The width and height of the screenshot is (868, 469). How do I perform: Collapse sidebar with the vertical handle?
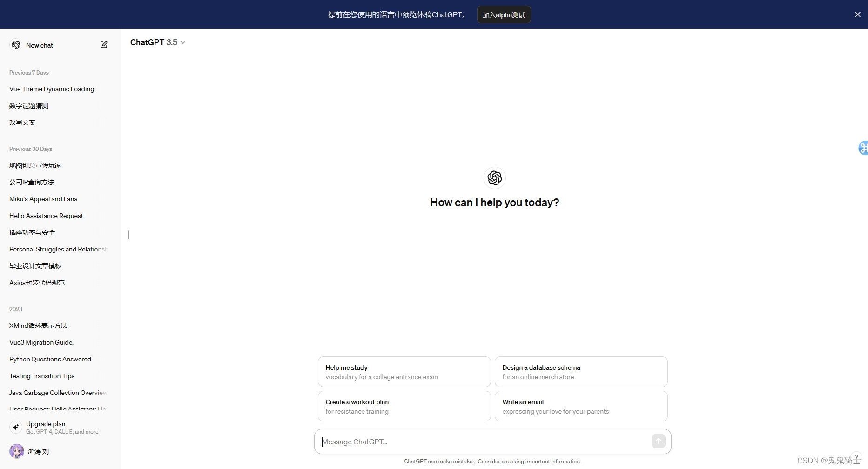coord(128,235)
